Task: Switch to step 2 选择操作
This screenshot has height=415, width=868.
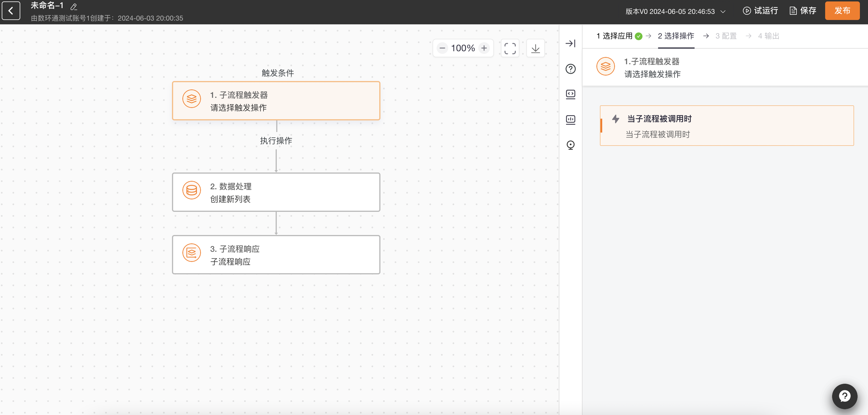Action: tap(676, 36)
